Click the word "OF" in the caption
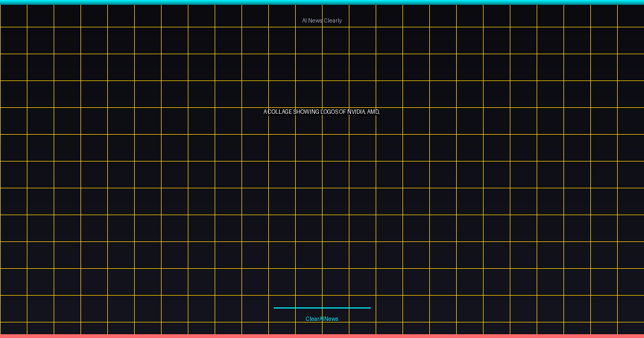 click(342, 112)
